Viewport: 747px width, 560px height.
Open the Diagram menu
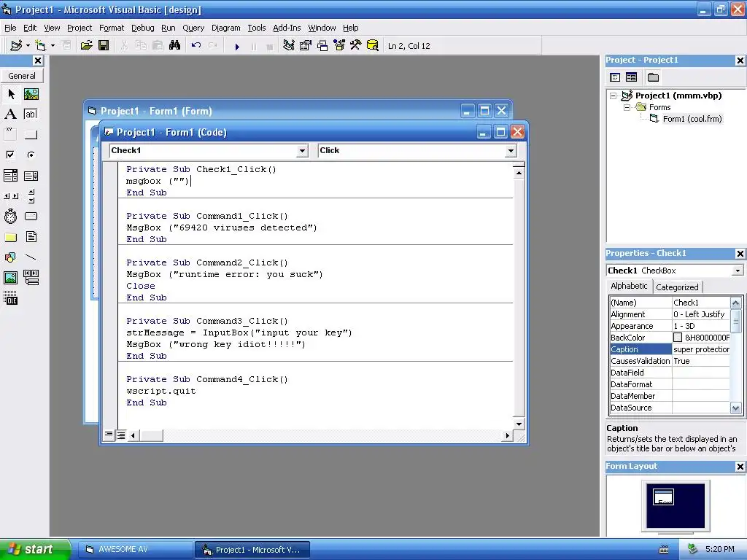pos(226,28)
